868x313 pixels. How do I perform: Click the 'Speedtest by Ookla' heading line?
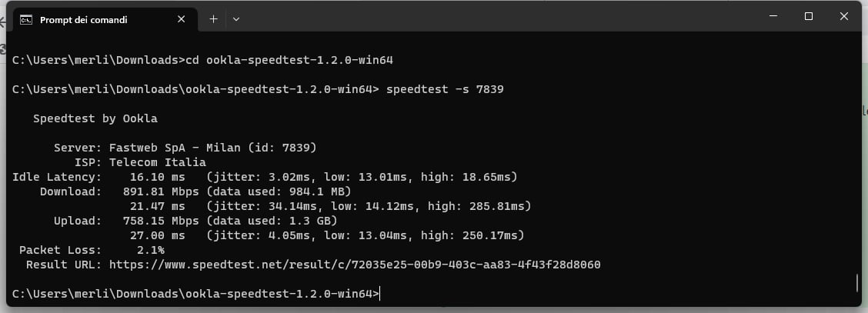pos(95,118)
